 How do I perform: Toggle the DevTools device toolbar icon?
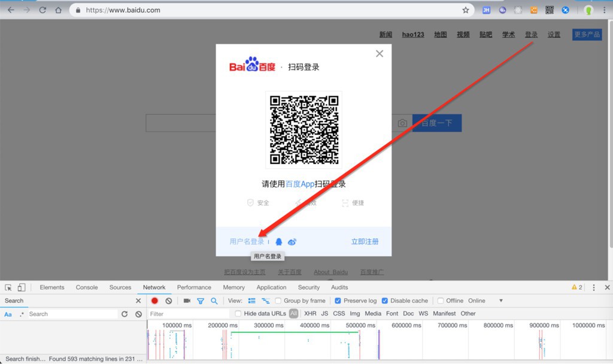[22, 287]
